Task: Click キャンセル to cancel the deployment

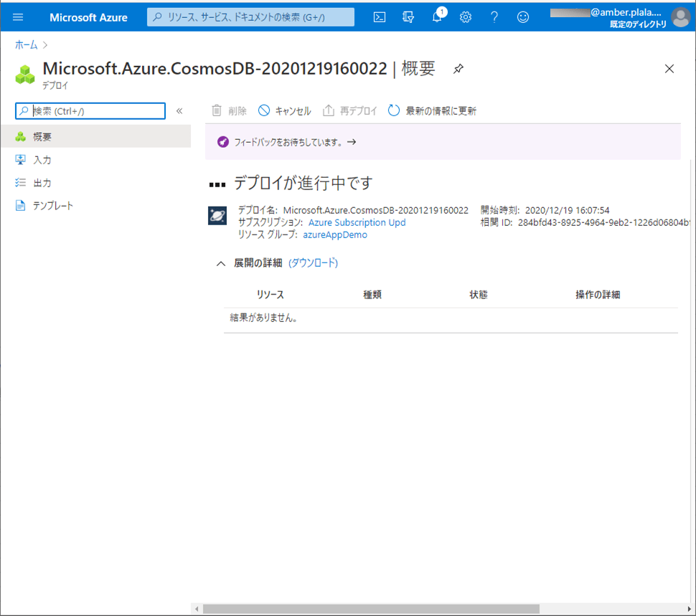Action: [285, 110]
